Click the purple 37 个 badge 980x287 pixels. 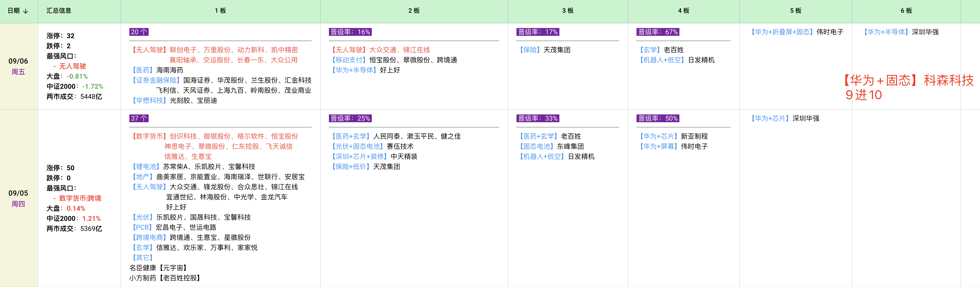[139, 118]
